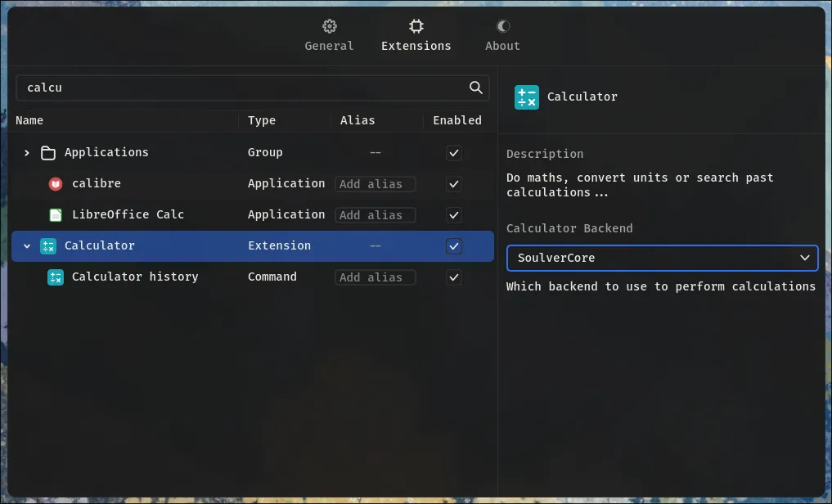Switch to the General tab
The width and height of the screenshot is (832, 504).
329,36
